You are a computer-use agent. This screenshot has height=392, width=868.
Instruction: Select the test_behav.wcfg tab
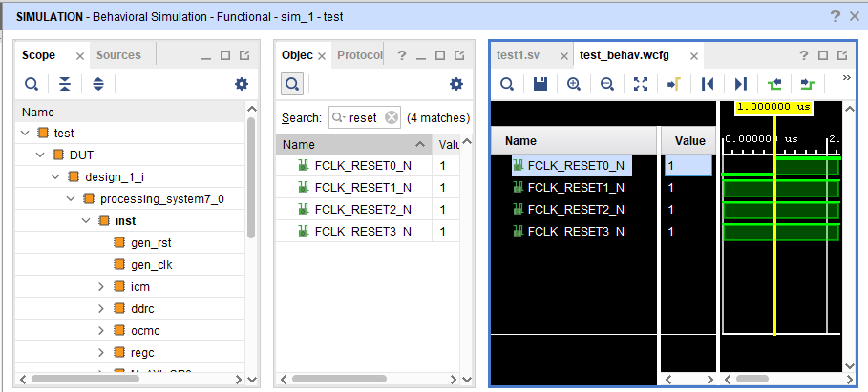625,55
